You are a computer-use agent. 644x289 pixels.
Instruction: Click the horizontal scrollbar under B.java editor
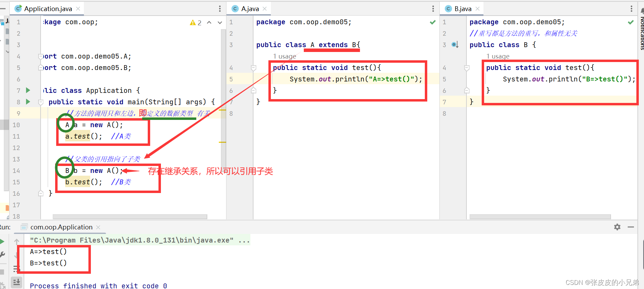(540, 217)
